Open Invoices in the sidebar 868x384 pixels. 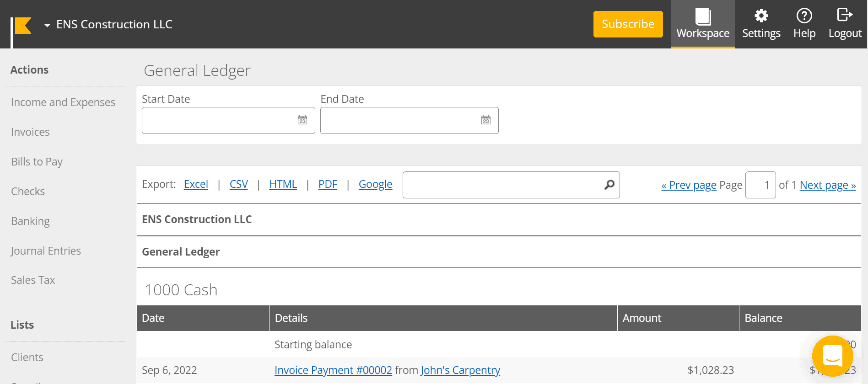click(30, 132)
